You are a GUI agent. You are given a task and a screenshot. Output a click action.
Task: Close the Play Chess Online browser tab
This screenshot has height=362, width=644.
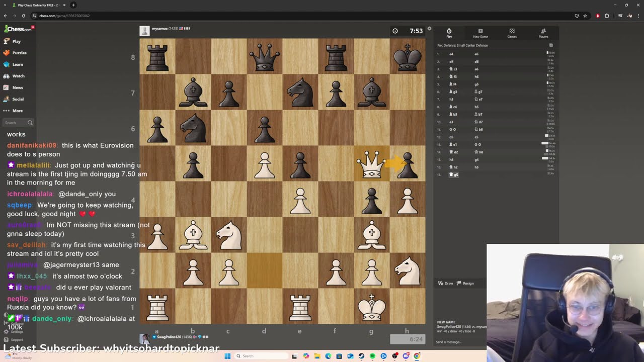pos(64,5)
